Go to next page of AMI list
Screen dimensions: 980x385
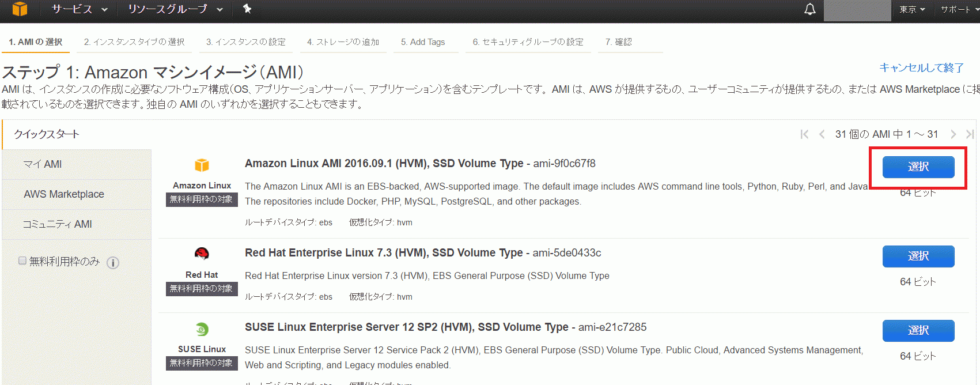[x=953, y=134]
